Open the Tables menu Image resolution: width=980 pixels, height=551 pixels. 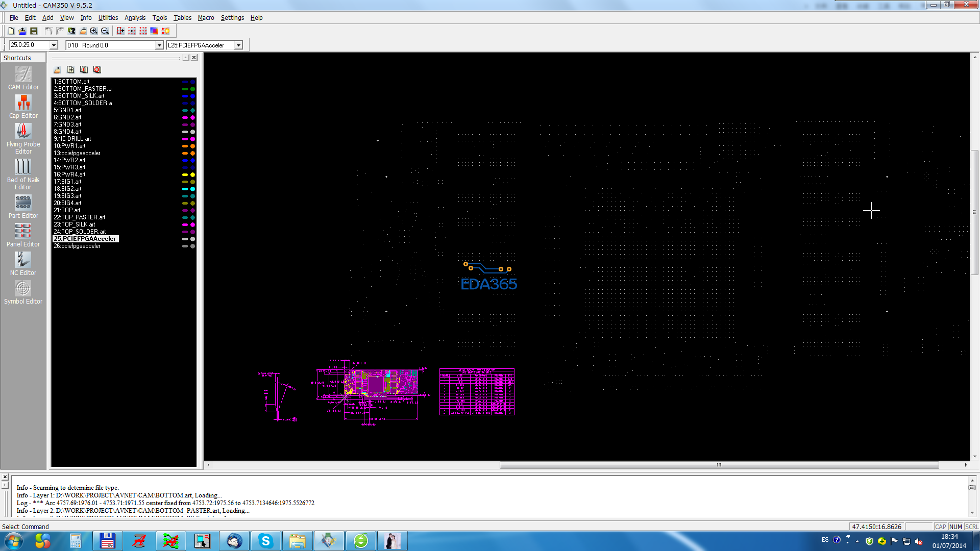coord(182,17)
